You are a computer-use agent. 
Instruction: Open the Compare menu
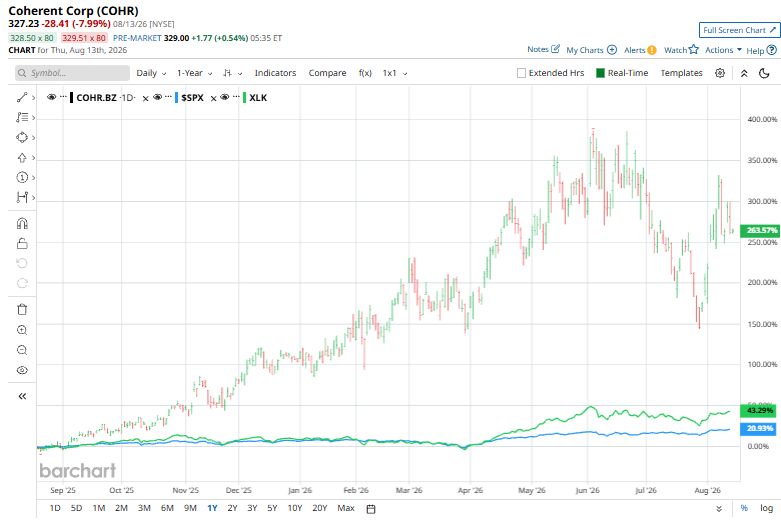(327, 73)
